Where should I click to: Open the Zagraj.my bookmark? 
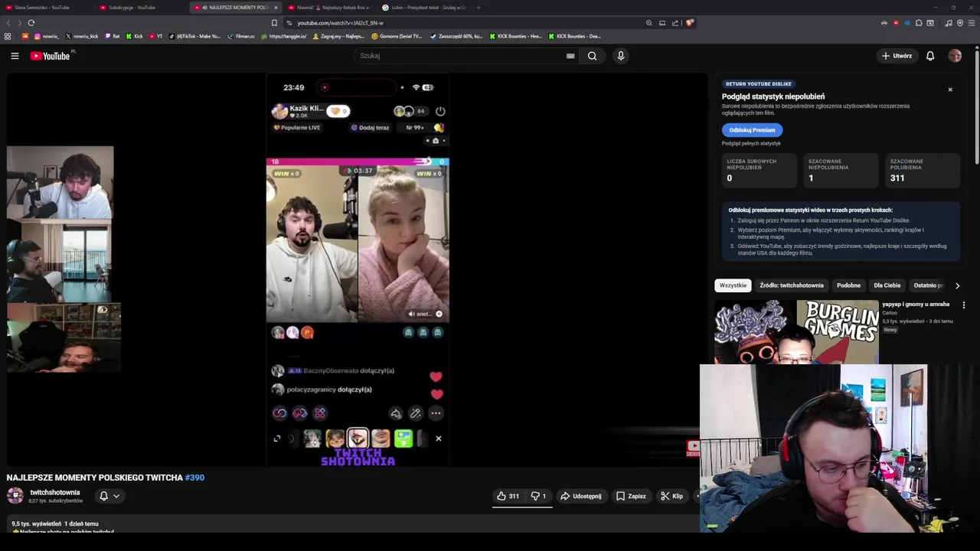pyautogui.click(x=338, y=36)
